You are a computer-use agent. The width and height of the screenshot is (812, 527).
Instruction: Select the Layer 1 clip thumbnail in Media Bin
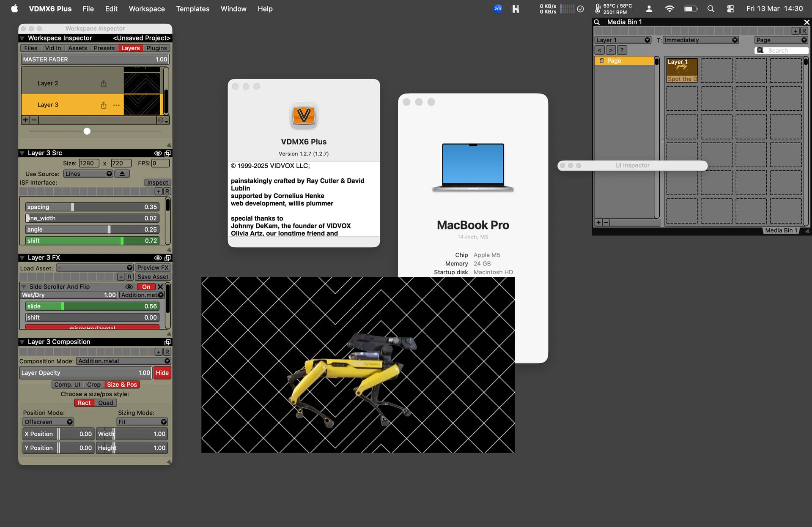point(681,70)
